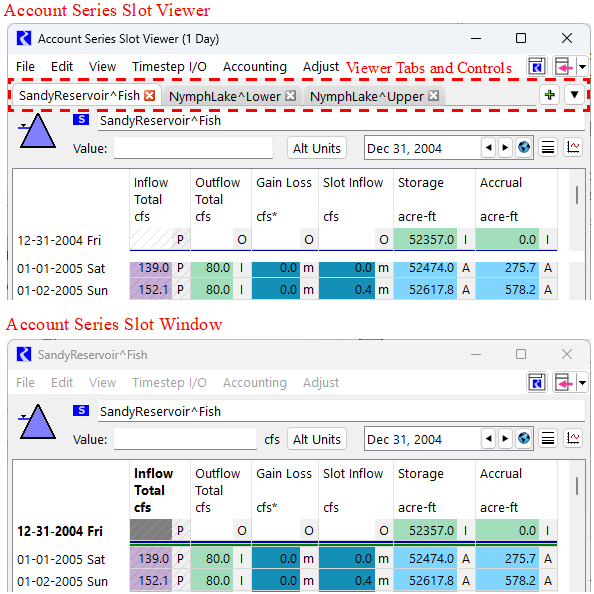Click the workspace icon in the top viewer toolbar

pos(537,67)
